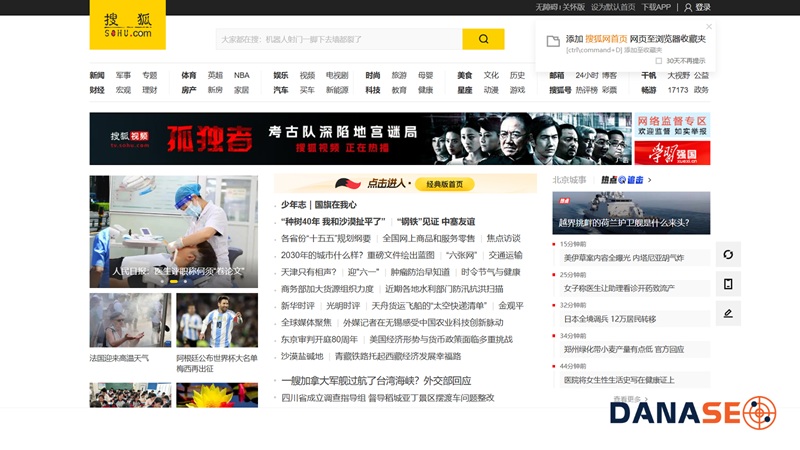The width and height of the screenshot is (800, 450).
Task: Open 全球媒体聚焦 link
Action: pyautogui.click(x=306, y=322)
